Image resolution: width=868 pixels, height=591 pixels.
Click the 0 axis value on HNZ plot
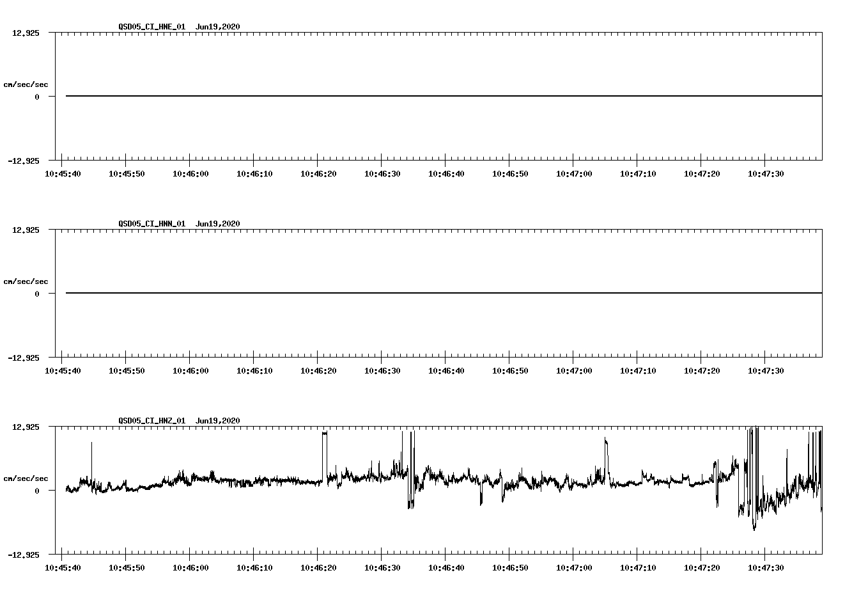[x=37, y=491]
